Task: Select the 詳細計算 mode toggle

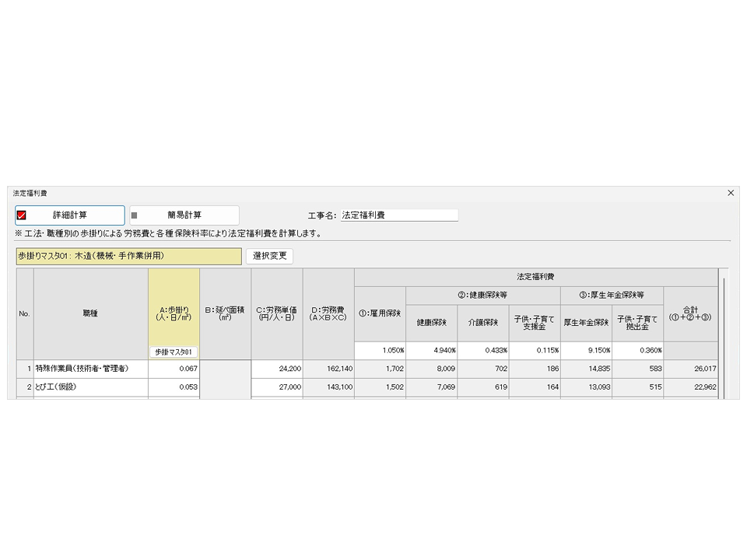Action: tap(70, 215)
